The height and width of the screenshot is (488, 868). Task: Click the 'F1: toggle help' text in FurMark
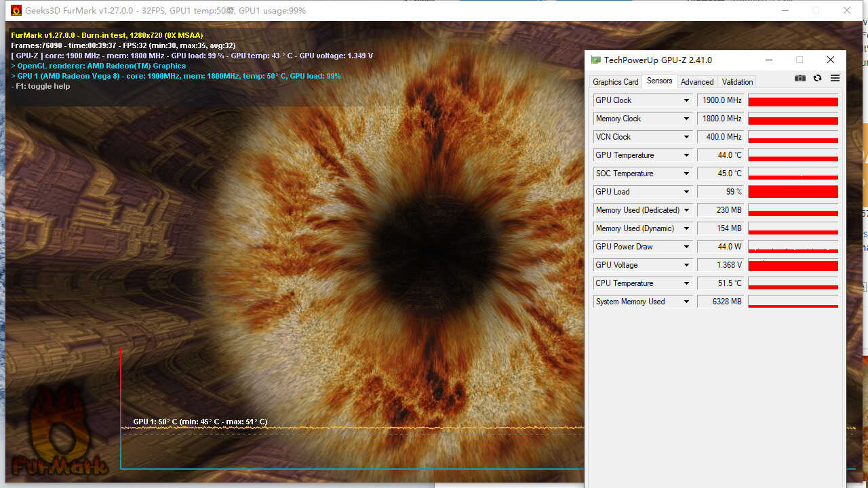click(x=41, y=86)
